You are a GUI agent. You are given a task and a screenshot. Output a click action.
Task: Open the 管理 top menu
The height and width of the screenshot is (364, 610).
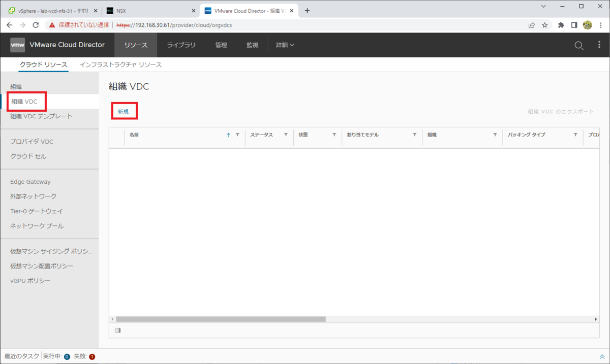(x=221, y=45)
